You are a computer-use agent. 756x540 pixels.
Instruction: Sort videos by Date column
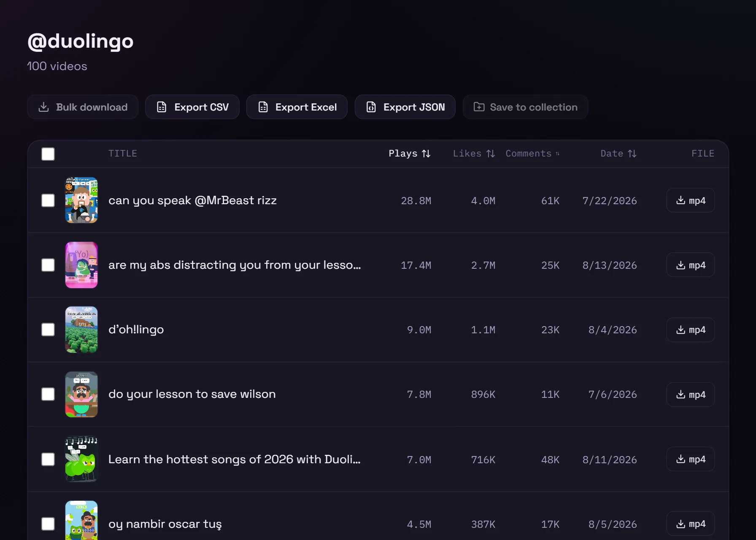point(618,154)
